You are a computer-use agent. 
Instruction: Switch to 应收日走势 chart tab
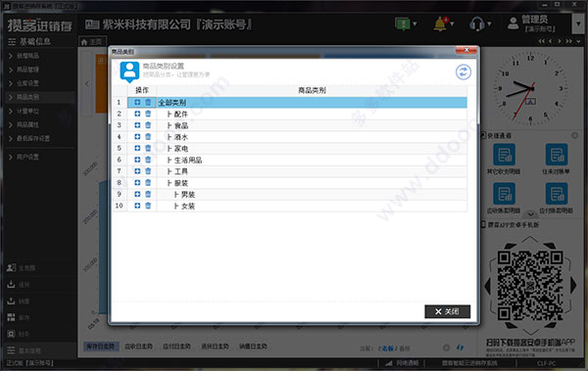[x=139, y=347]
